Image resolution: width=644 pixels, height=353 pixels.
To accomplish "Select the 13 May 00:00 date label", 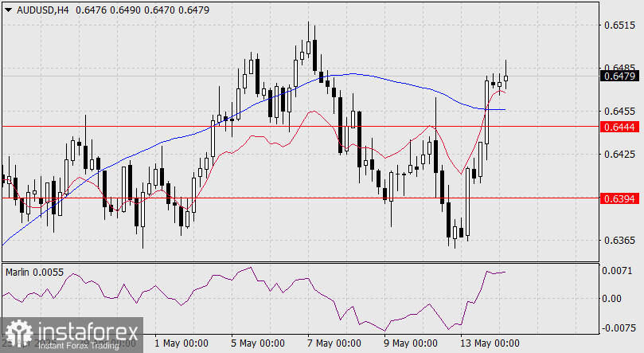I will tap(490, 343).
